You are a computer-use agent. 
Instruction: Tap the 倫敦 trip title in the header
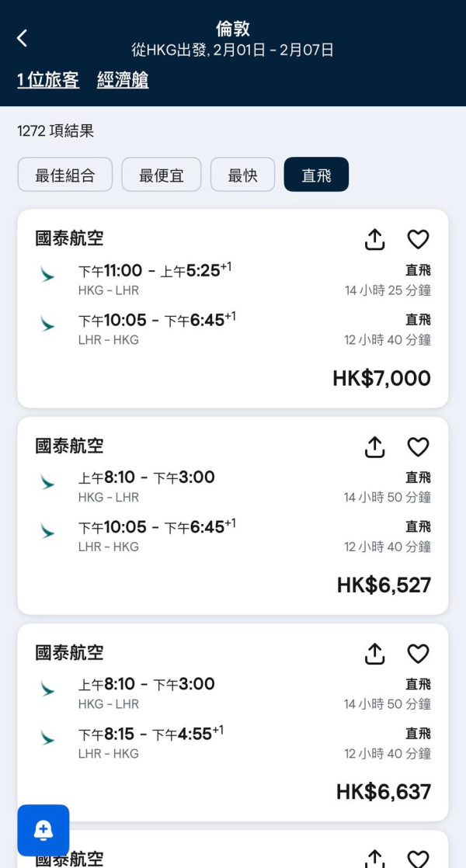tap(233, 28)
